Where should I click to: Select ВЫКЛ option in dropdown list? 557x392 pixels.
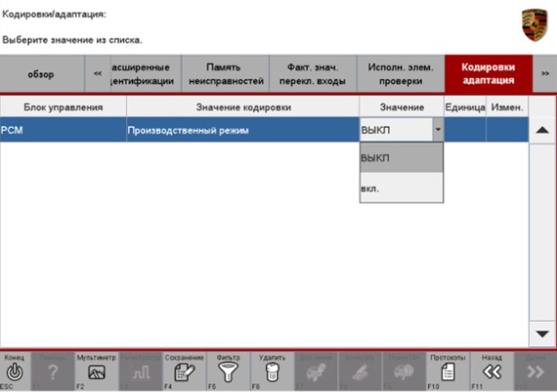point(400,158)
